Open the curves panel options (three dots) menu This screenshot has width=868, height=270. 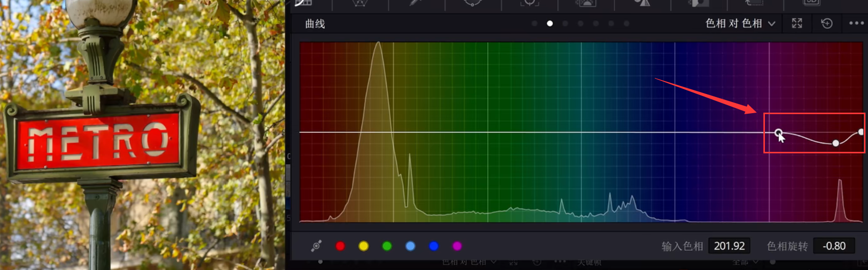[x=856, y=23]
